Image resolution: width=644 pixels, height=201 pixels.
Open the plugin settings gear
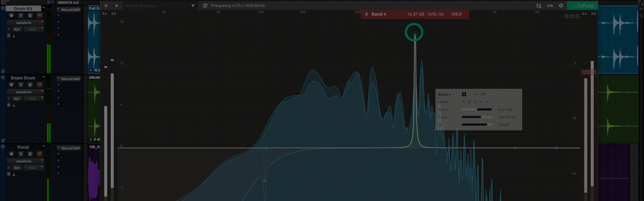[561, 6]
